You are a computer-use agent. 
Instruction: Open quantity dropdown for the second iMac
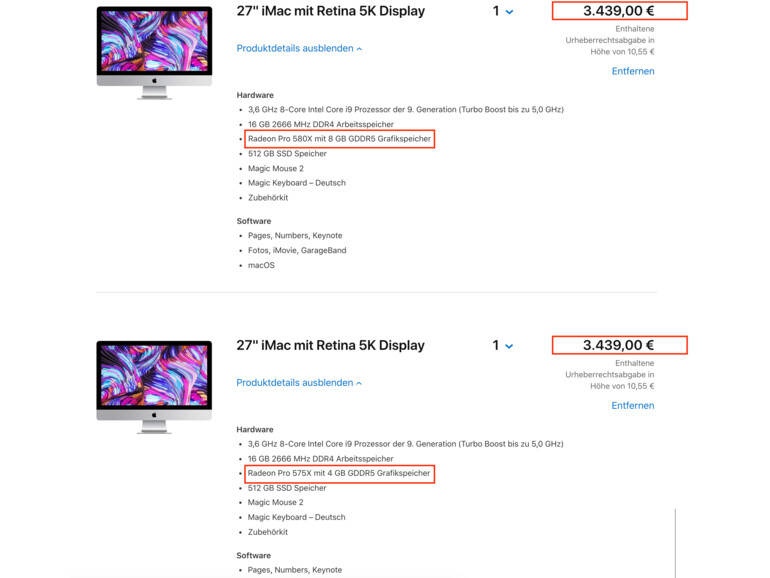pyautogui.click(x=502, y=346)
